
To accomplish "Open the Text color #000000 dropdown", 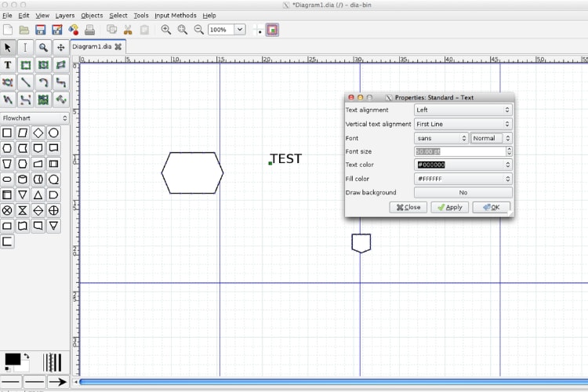I will 463,165.
